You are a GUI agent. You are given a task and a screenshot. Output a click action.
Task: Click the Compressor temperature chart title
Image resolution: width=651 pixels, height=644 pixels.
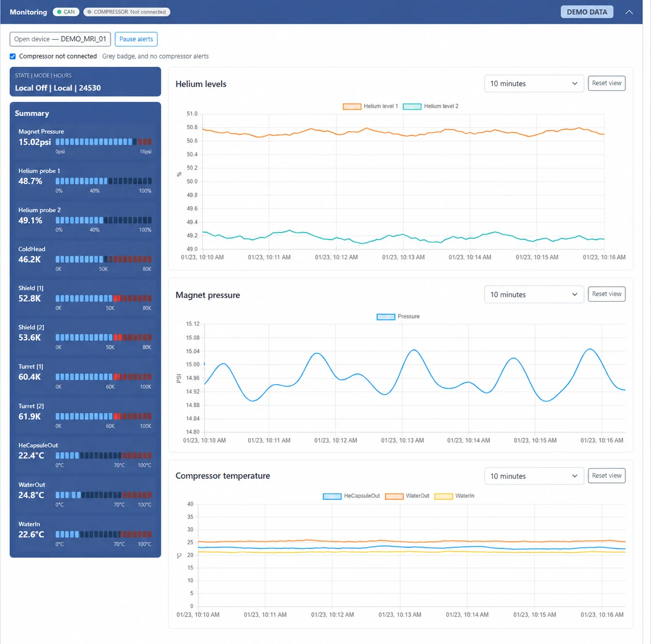223,476
